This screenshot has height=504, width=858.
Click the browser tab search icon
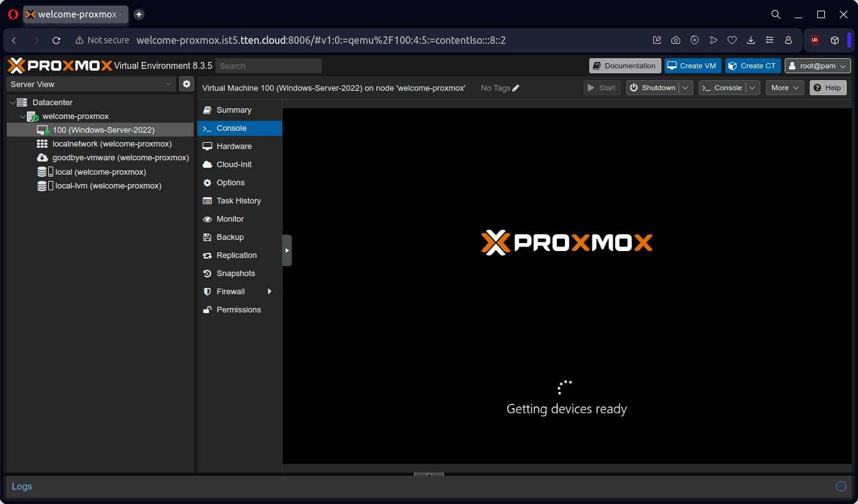[776, 14]
